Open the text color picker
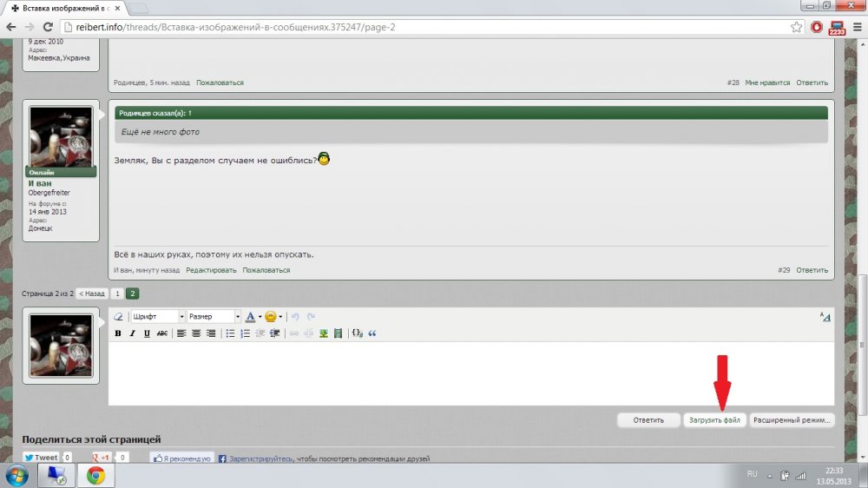Screen dimensions: 868x488 coord(250,316)
